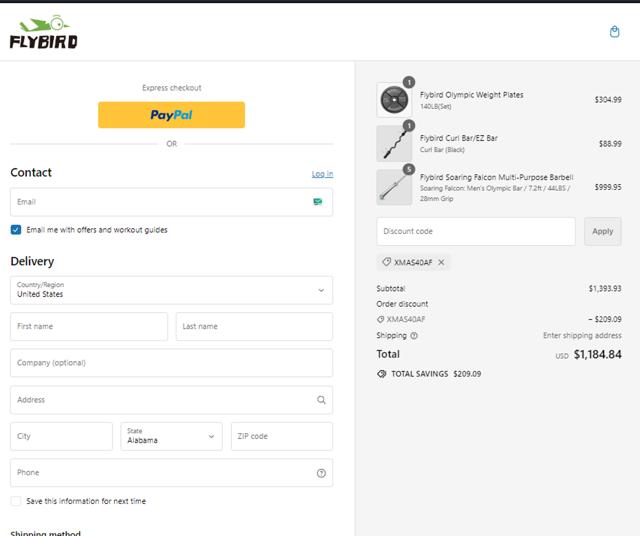Image resolution: width=640 pixels, height=536 pixels.
Task: Click the Flybird logo
Action: pos(44,32)
